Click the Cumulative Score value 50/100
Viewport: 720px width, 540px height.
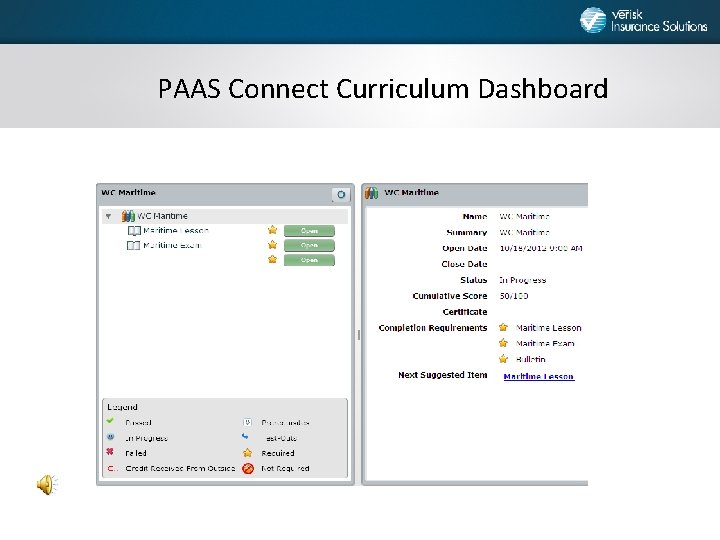514,296
